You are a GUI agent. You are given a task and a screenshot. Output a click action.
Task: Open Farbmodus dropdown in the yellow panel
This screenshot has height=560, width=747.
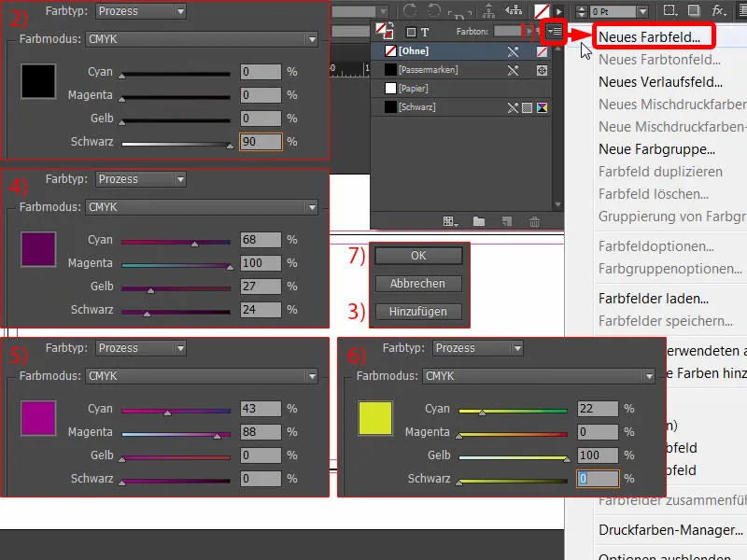click(x=539, y=376)
